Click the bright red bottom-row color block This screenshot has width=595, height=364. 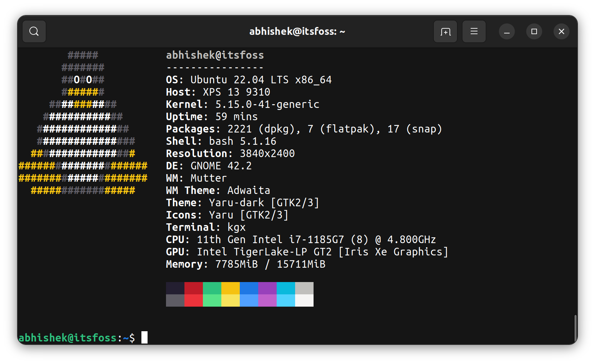(194, 300)
